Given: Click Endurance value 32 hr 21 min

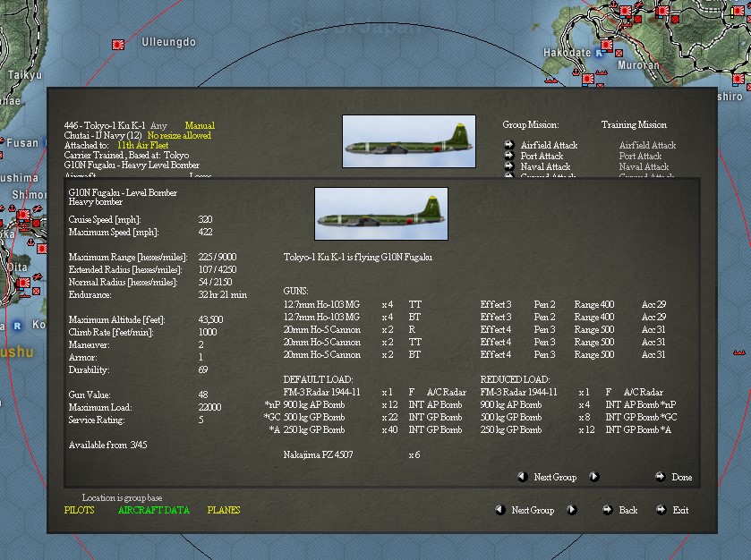Looking at the screenshot, I should point(223,295).
